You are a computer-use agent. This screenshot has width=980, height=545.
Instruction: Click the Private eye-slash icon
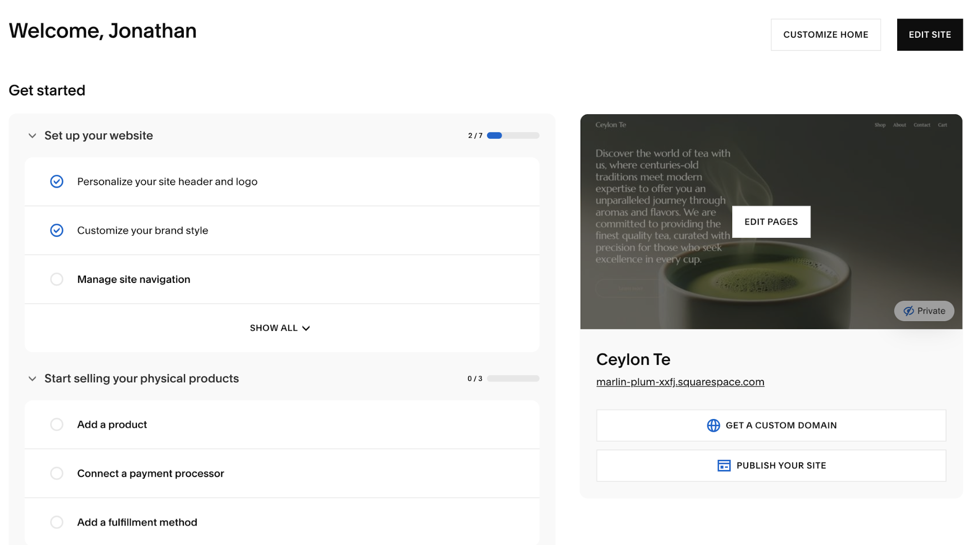908,311
